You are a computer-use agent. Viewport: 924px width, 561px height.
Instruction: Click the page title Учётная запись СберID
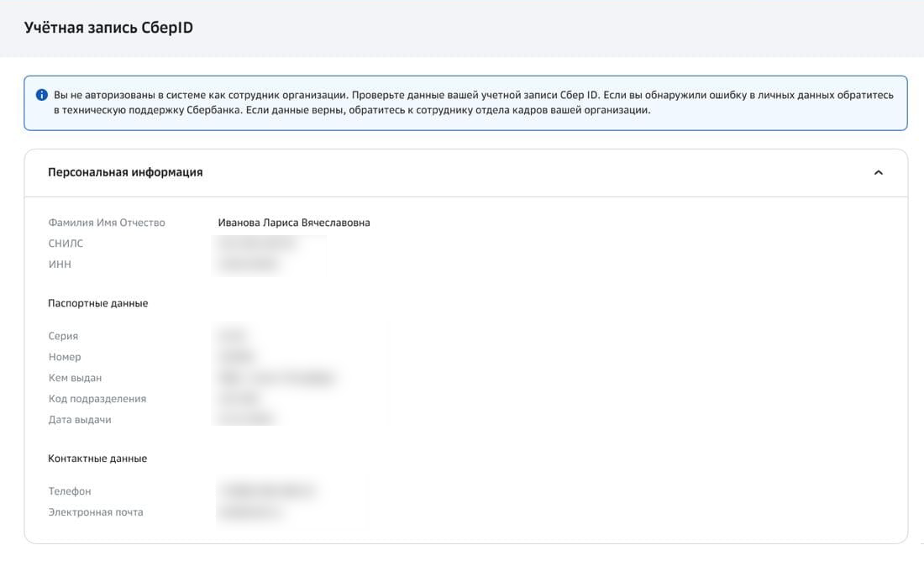(108, 28)
